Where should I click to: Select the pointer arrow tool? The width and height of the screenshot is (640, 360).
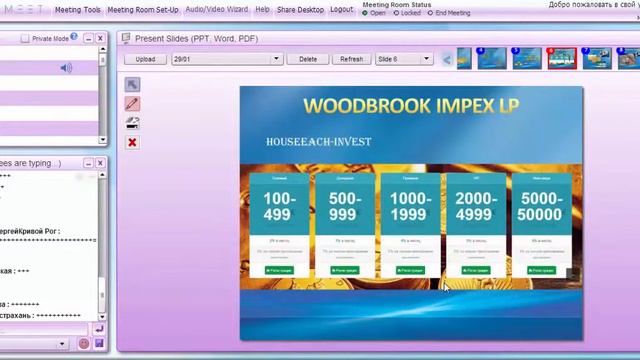click(x=132, y=84)
